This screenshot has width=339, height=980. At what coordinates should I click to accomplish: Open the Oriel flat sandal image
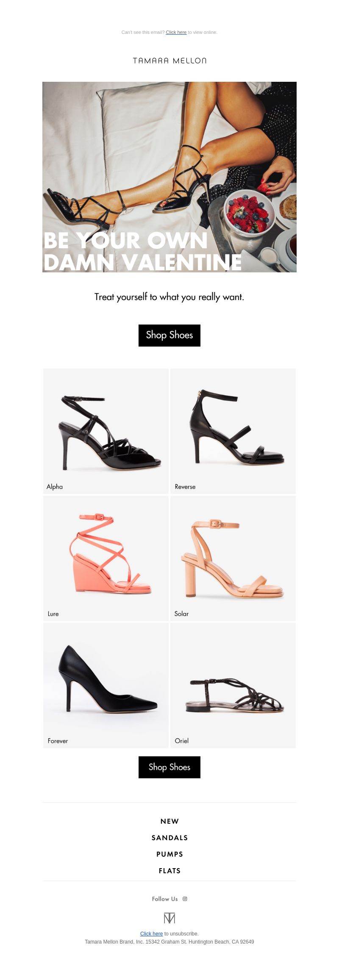click(x=233, y=685)
